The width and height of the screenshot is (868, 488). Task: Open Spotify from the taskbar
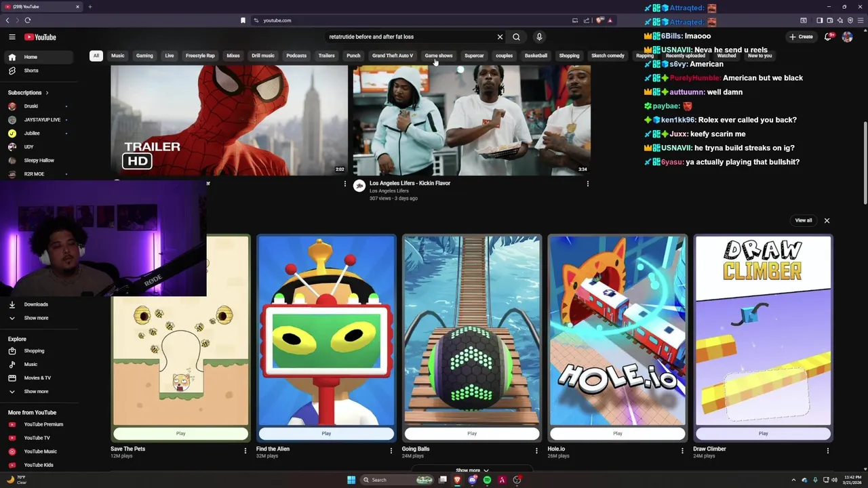[487, 480]
